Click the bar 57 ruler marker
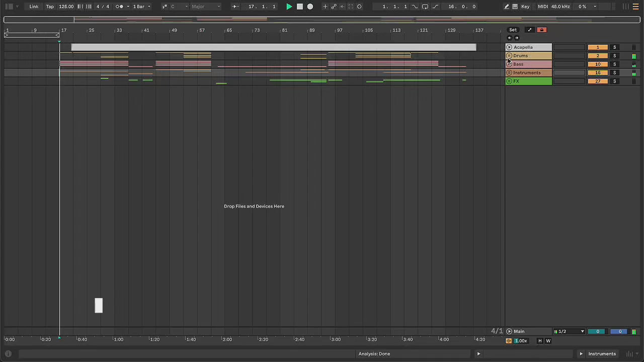The height and width of the screenshot is (362, 644). coord(202,30)
